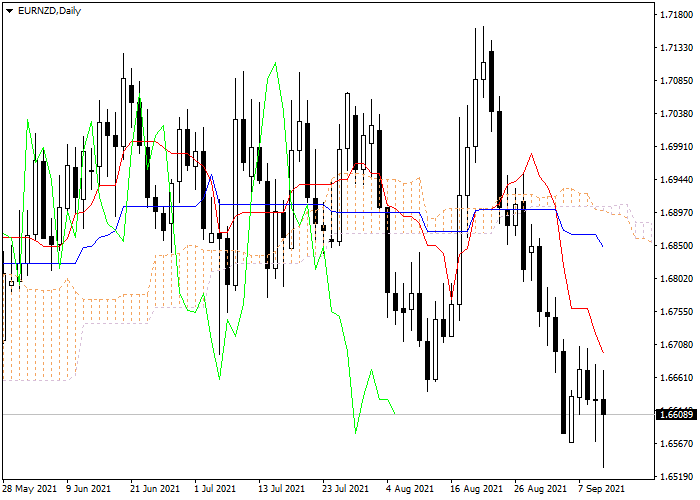This screenshot has height=500, width=700.
Task: Click the 1.67550 price scale value
Action: pyautogui.click(x=676, y=312)
